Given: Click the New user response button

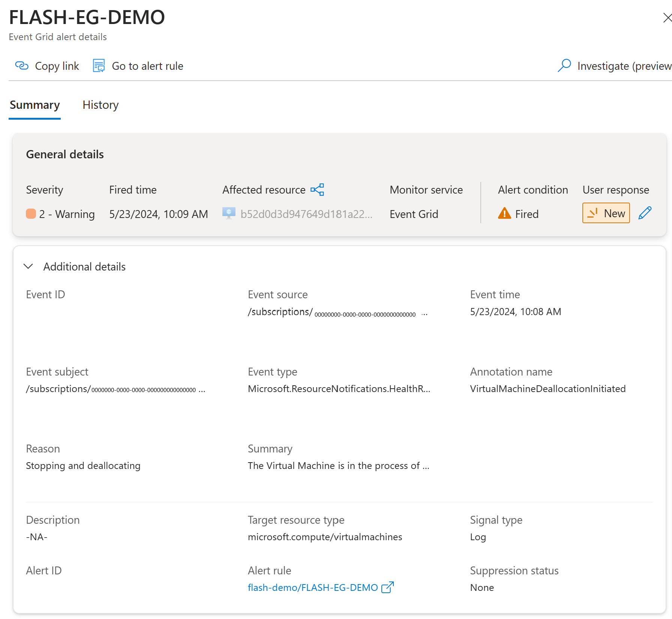Looking at the screenshot, I should tap(606, 213).
